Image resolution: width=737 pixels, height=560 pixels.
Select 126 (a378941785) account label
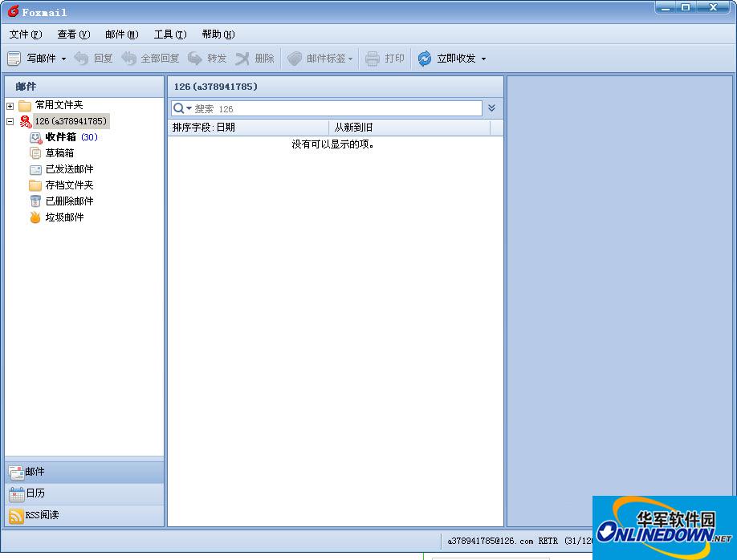(x=71, y=121)
